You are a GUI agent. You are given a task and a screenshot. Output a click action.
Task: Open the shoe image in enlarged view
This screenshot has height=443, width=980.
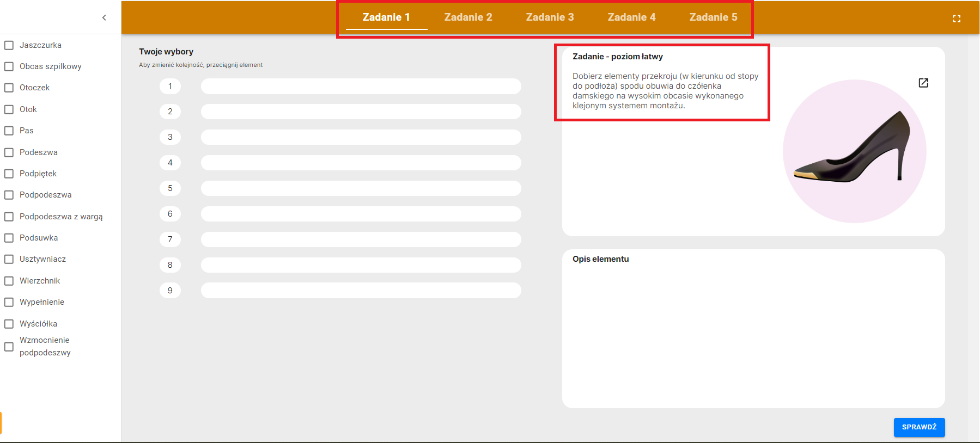(x=923, y=83)
